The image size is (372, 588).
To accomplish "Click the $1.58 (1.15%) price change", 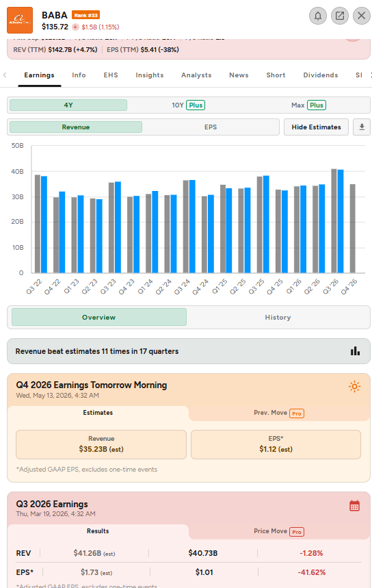I will 101,27.
